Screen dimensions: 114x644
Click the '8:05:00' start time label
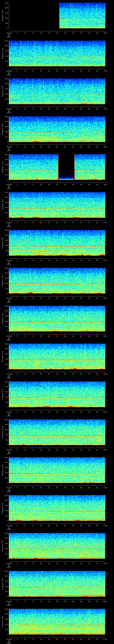pyautogui.click(x=9, y=71)
